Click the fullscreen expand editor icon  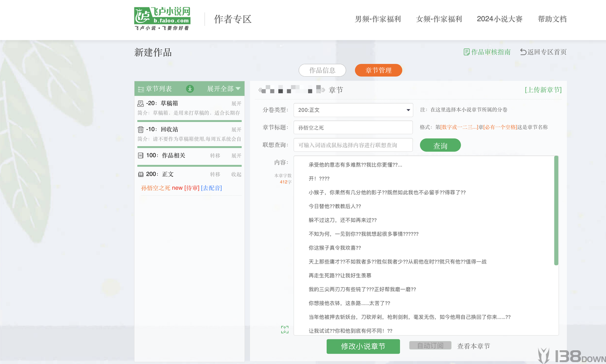[285, 329]
